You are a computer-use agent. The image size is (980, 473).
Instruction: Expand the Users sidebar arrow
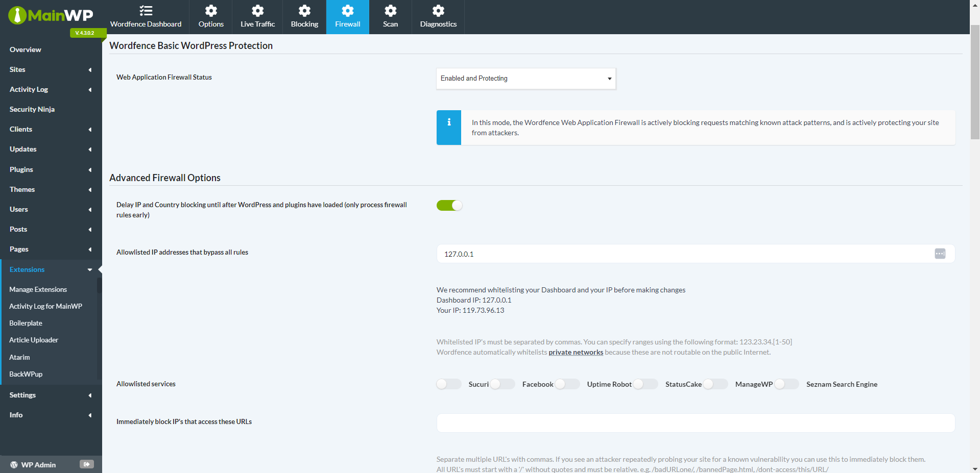[90, 210]
